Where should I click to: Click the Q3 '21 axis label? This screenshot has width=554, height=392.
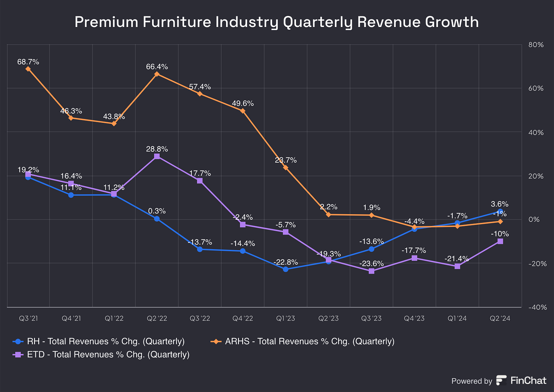point(28,319)
